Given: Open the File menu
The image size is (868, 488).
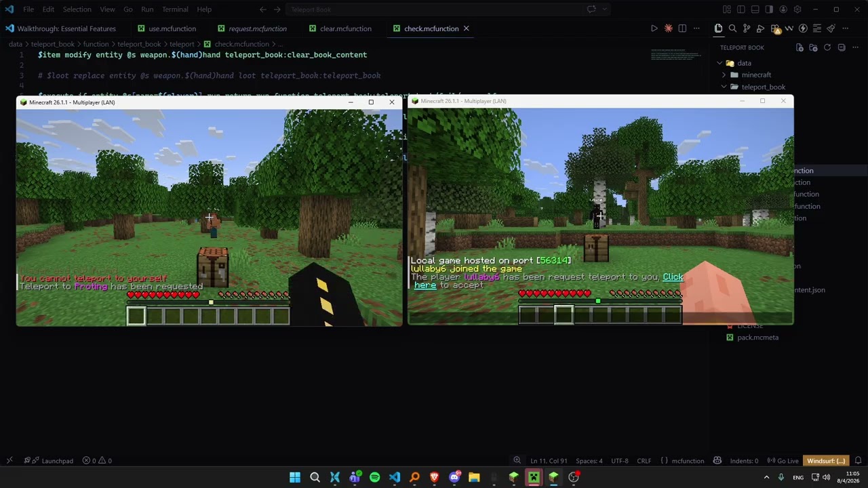Looking at the screenshot, I should 28,9.
